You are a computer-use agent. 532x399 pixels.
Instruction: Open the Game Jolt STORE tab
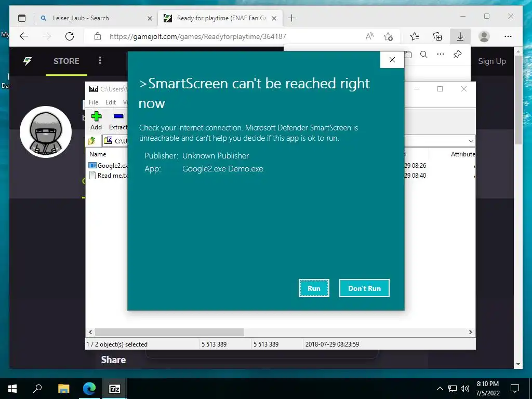click(66, 61)
